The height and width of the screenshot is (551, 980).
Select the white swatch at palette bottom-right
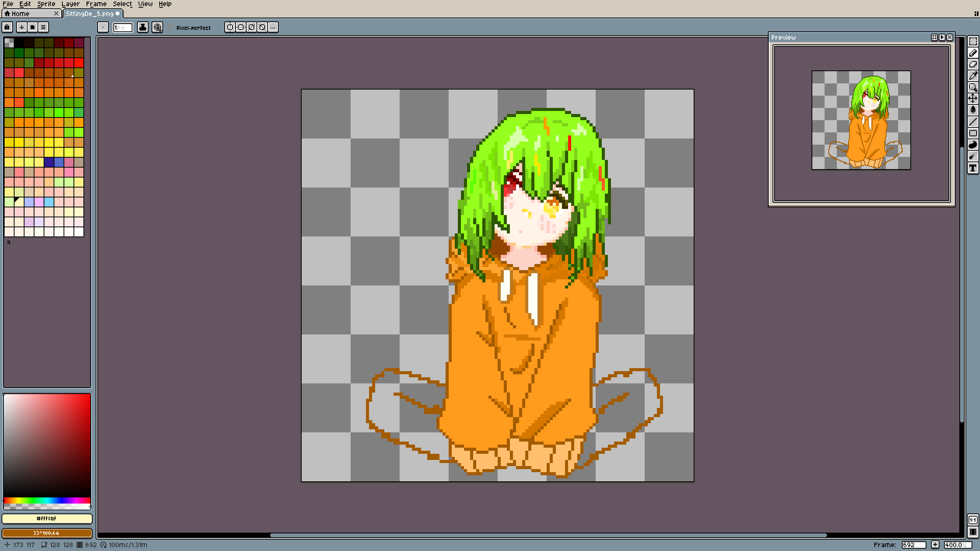[79, 232]
